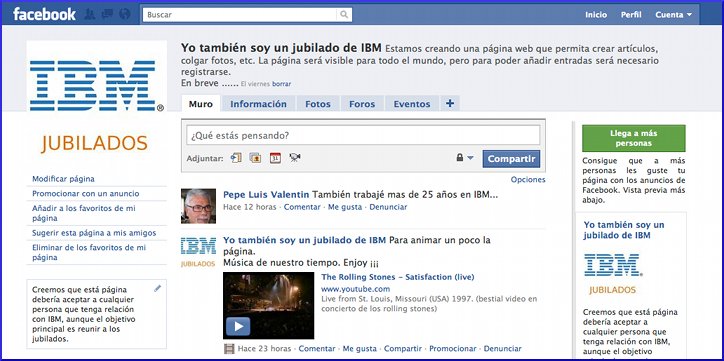The height and width of the screenshot is (361, 724).
Task: Click the Facebook logo
Action: 44,14
